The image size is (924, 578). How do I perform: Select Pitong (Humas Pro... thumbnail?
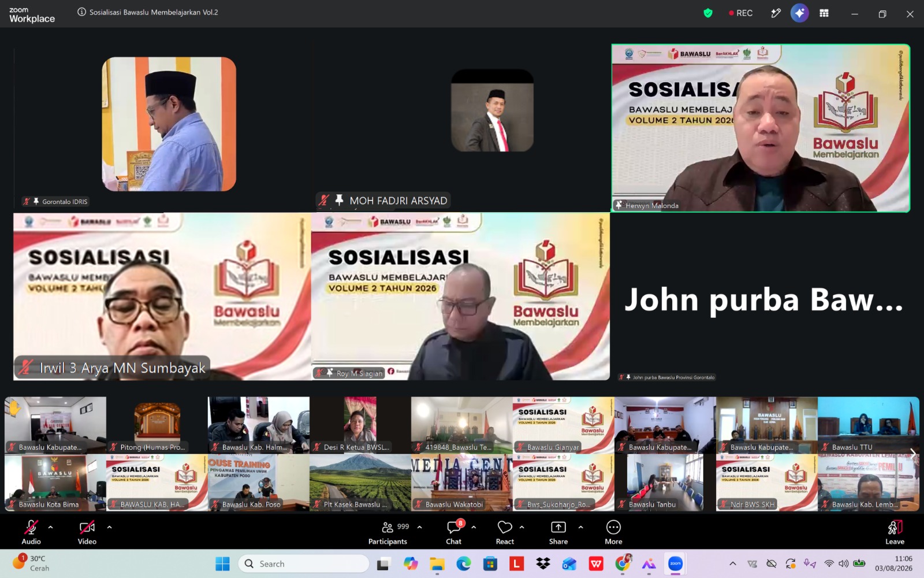(157, 425)
